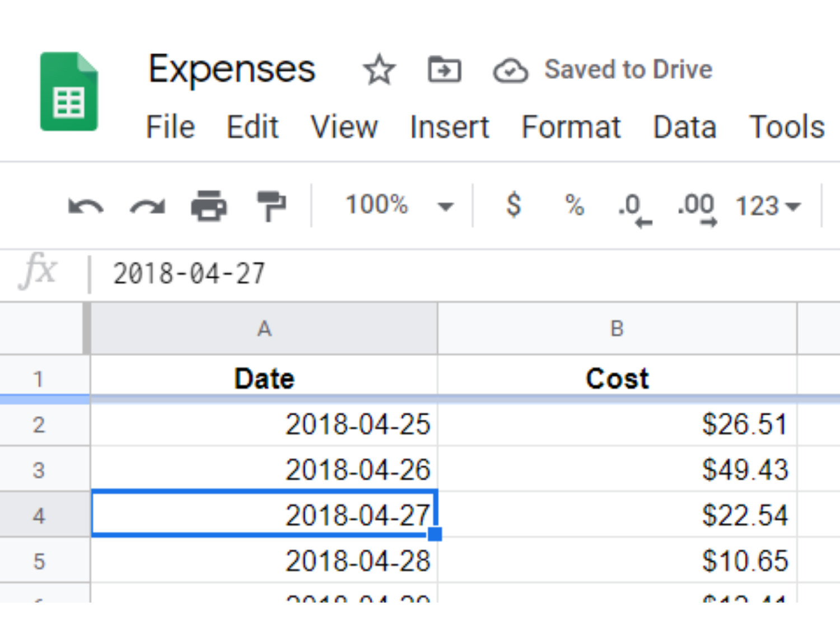Click the formula bar showing 2018-04-27
Image resolution: width=840 pixels, height=630 pixels.
coord(465,274)
